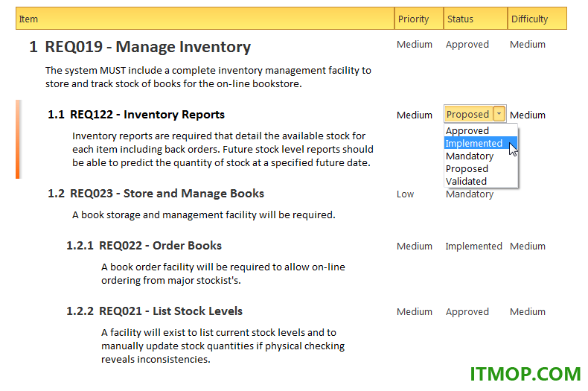
Task: Click the 'A book storage and management' description
Action: coord(204,215)
